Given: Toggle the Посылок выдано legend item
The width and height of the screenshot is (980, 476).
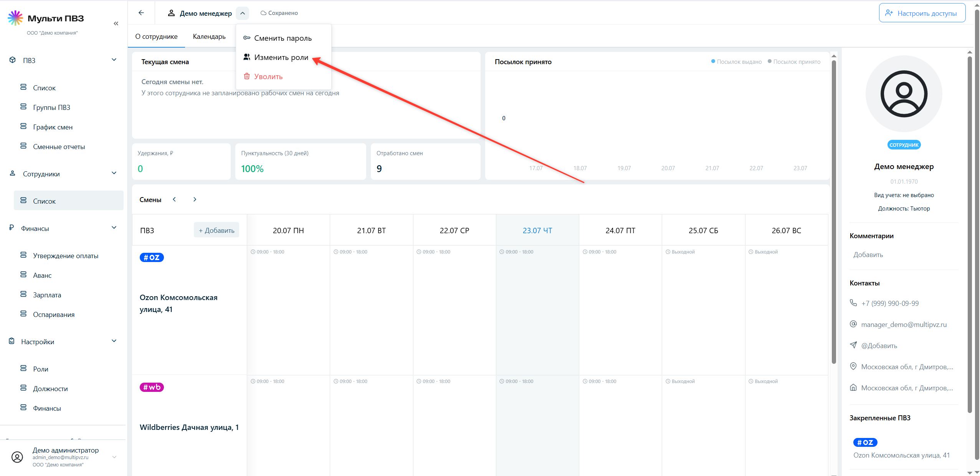Looking at the screenshot, I should (x=737, y=61).
